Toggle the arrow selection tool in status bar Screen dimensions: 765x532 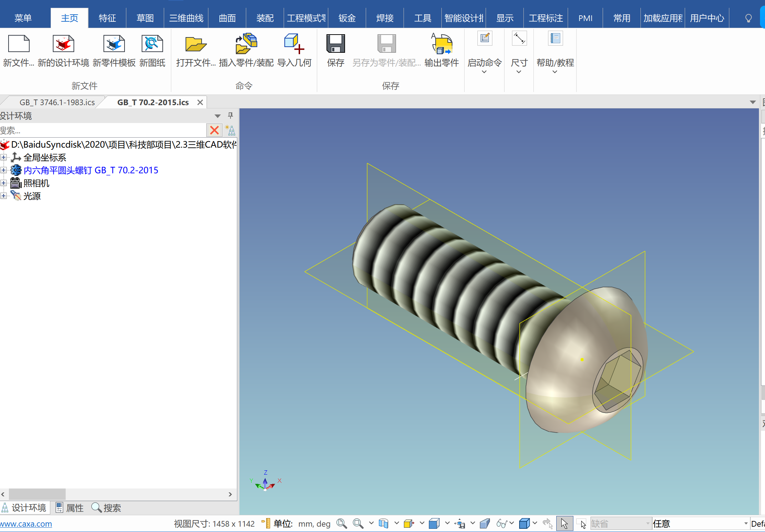point(564,523)
